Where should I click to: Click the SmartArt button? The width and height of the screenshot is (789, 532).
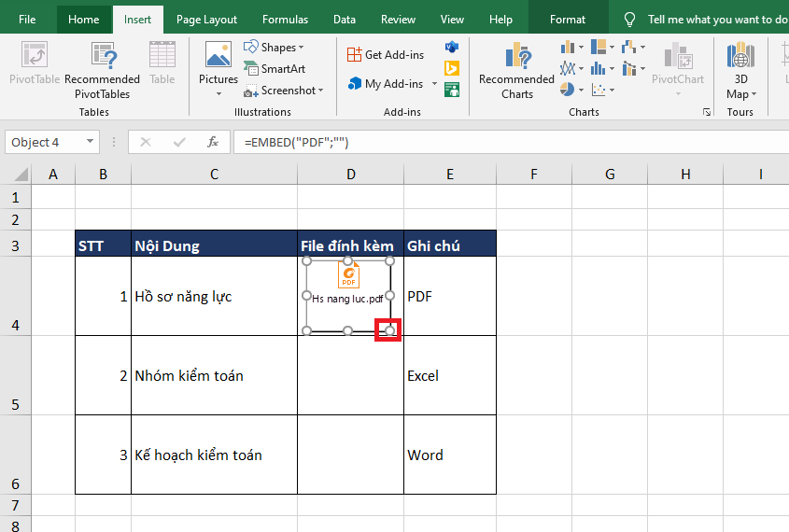[275, 68]
